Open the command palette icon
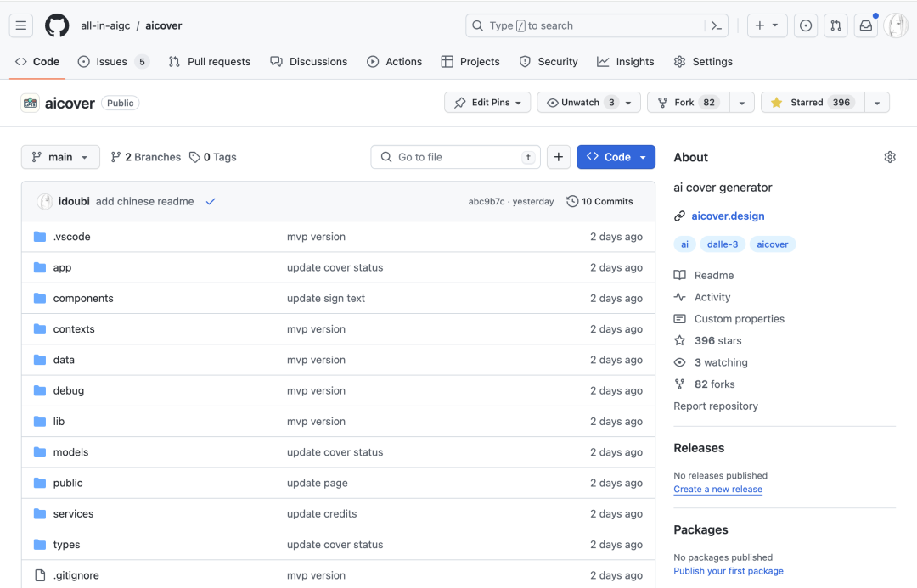This screenshot has width=917, height=588. [x=716, y=25]
